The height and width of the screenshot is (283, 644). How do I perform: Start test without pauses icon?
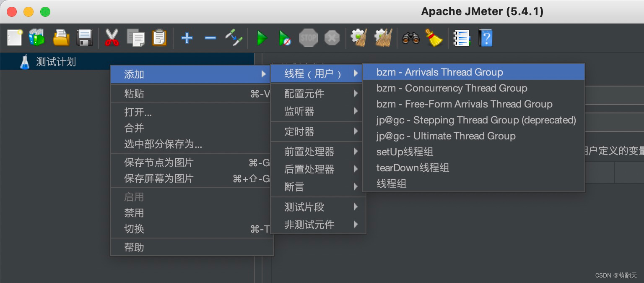tap(285, 38)
